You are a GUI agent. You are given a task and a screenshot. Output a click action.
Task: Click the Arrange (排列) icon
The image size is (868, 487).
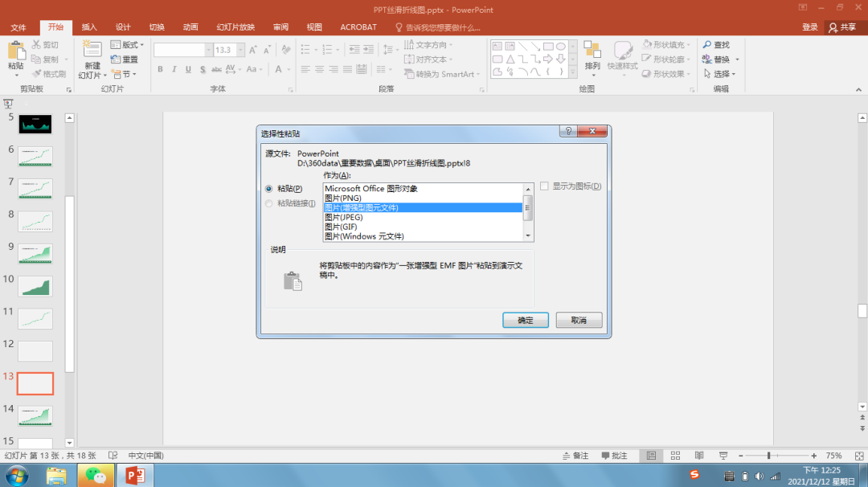592,51
